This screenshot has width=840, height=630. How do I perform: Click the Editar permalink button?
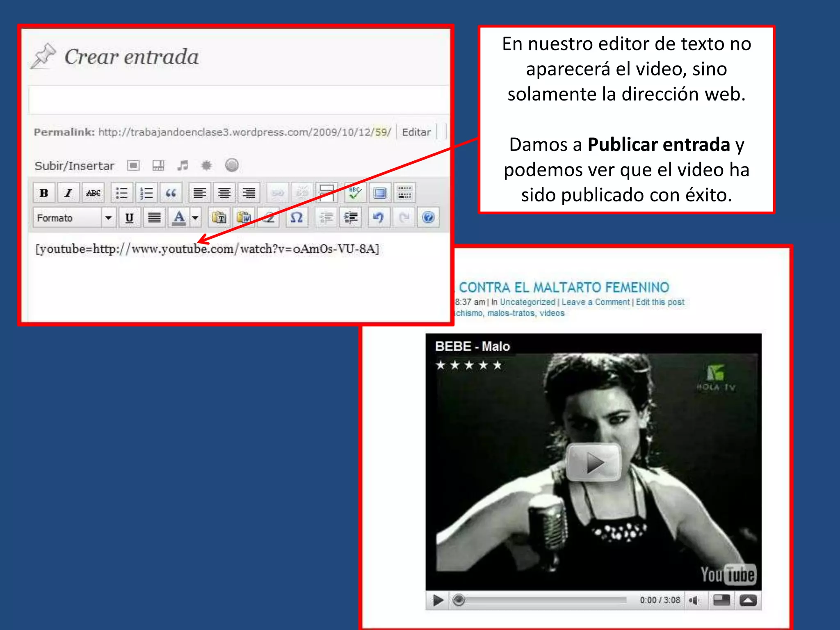pyautogui.click(x=416, y=132)
